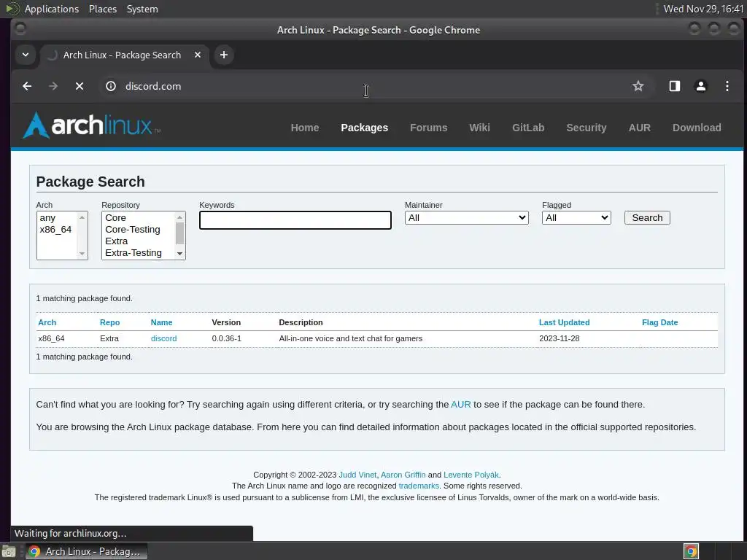Screen dimensions: 747x560
Task: Click the show desktop icon in bottom panel
Action: (x=9, y=551)
